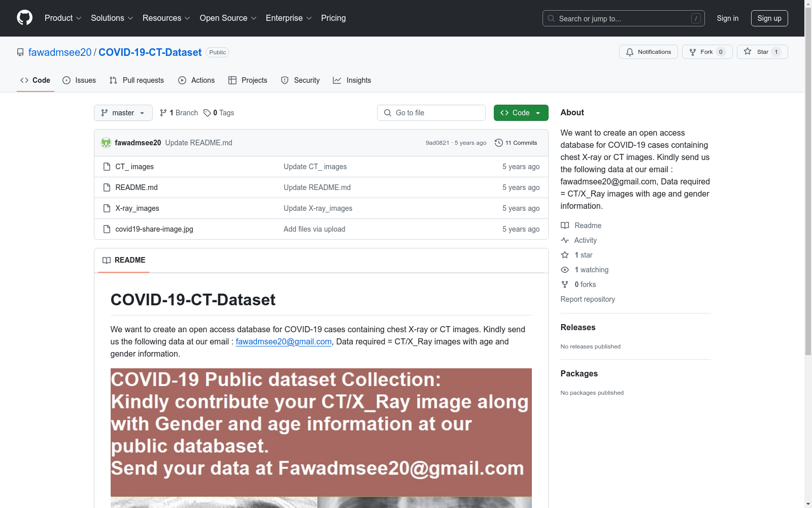Open commit hash 9ad0821
812x508 pixels.
click(437, 143)
